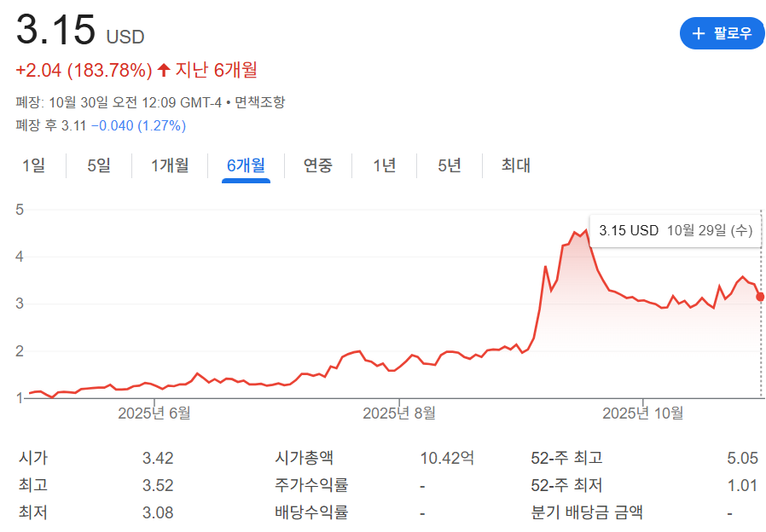
Task: Switch to the 5일 tab
Action: point(99,165)
